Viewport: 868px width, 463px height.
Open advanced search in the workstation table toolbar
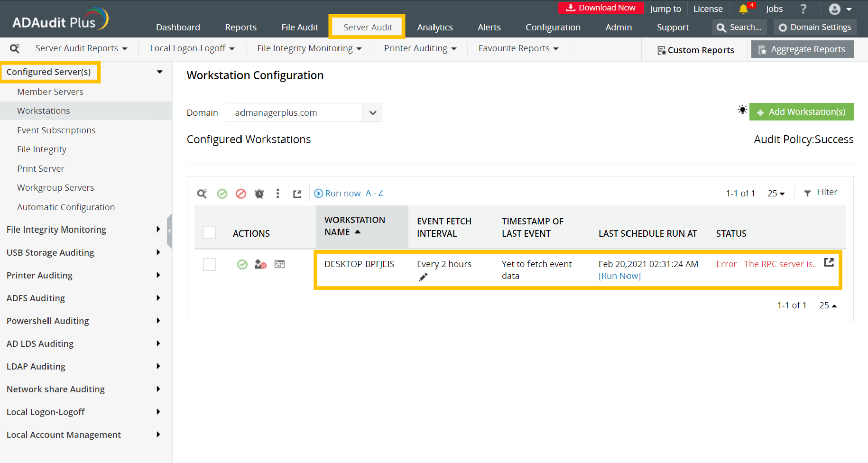point(203,194)
